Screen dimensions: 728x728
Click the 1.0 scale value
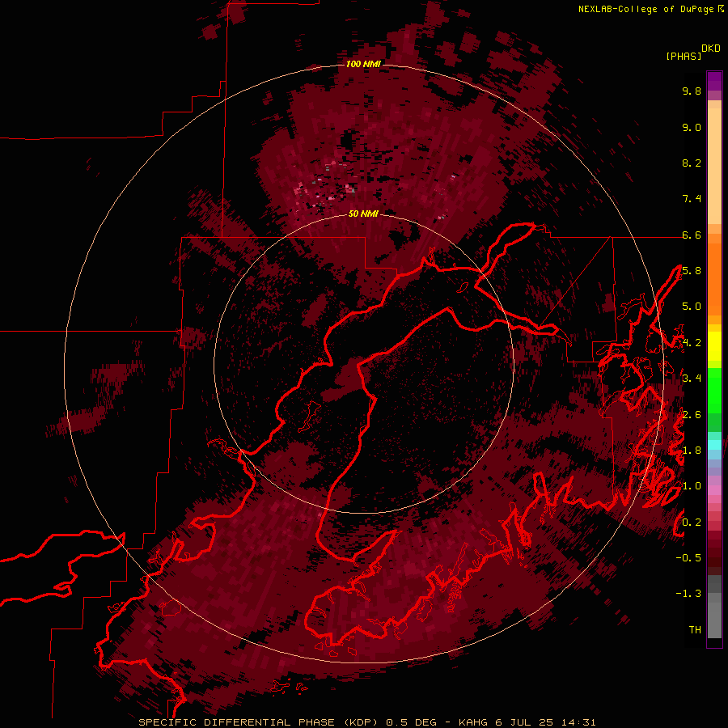coord(692,486)
